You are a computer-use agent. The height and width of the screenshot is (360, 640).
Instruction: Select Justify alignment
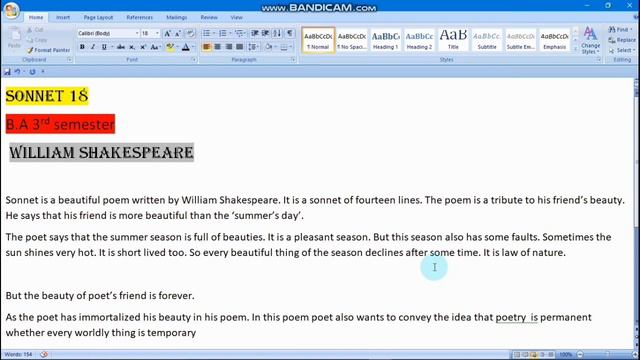pos(240,47)
